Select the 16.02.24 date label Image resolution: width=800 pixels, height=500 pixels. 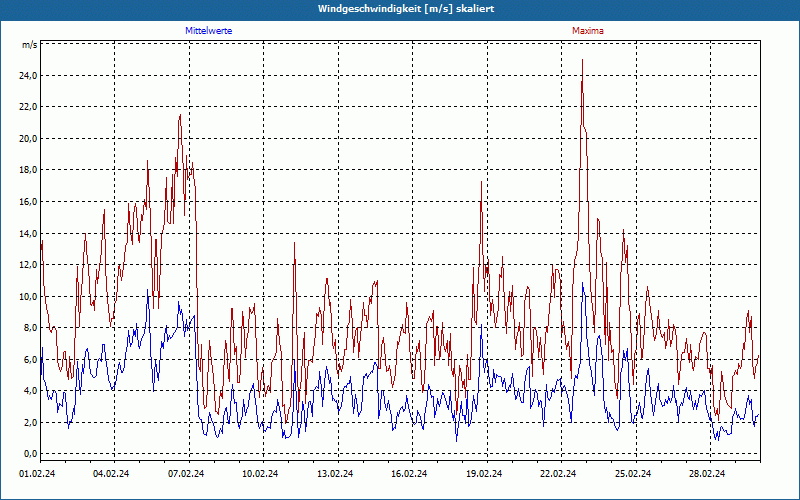[409, 473]
